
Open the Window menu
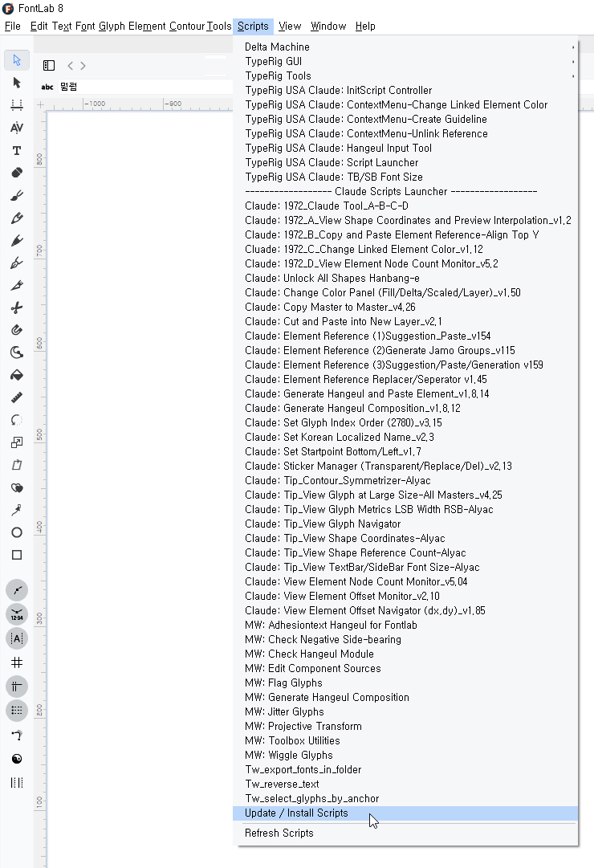click(x=328, y=26)
